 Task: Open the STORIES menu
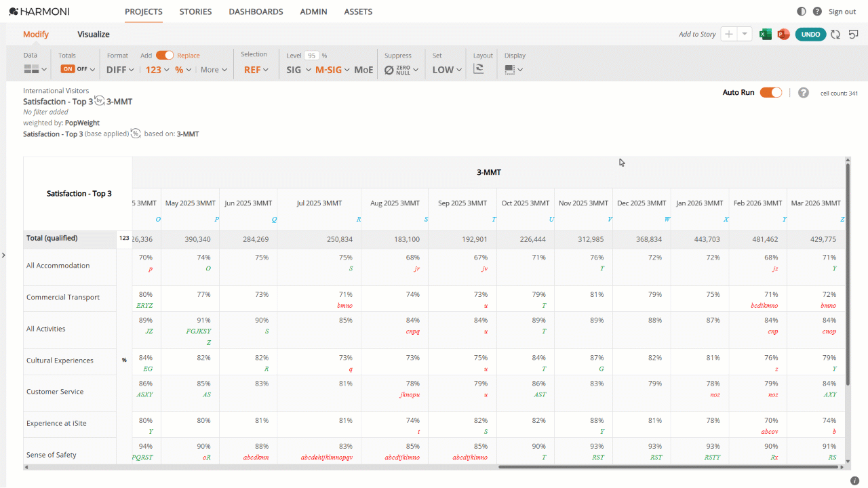[x=195, y=12]
